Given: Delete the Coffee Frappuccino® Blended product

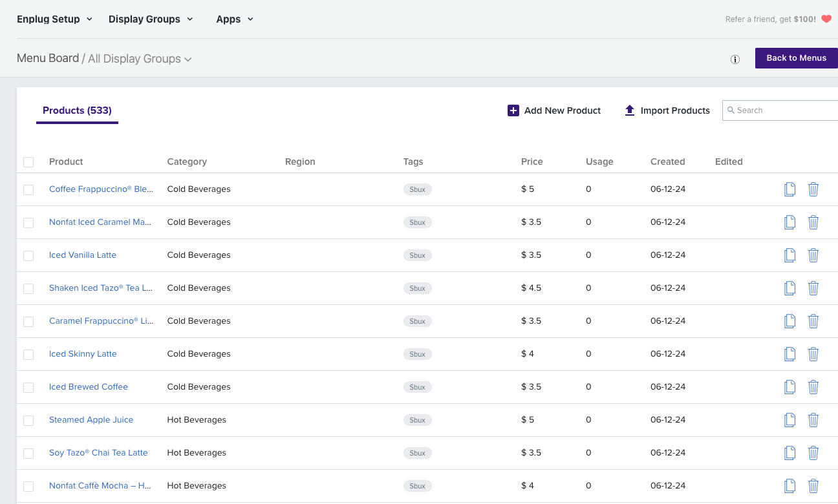Looking at the screenshot, I should pyautogui.click(x=813, y=189).
